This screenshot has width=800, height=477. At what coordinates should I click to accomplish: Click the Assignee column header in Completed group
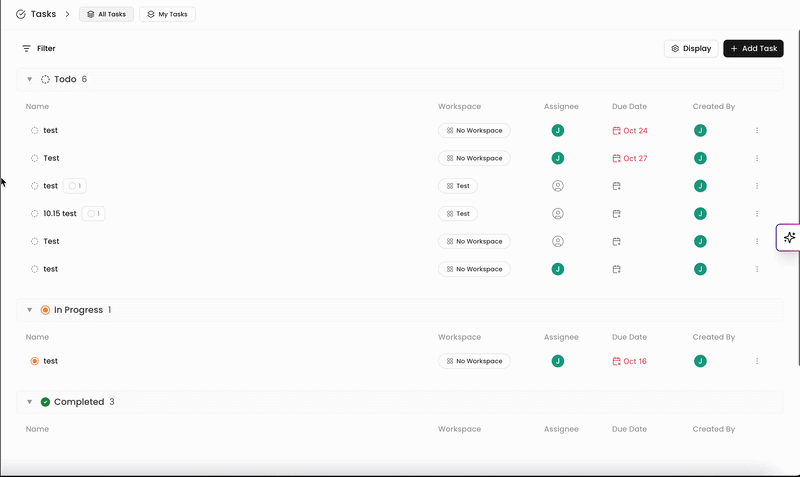tap(561, 429)
